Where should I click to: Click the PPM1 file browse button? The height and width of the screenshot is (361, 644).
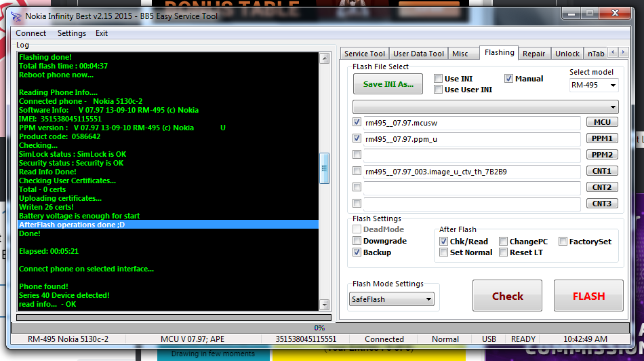click(x=602, y=138)
